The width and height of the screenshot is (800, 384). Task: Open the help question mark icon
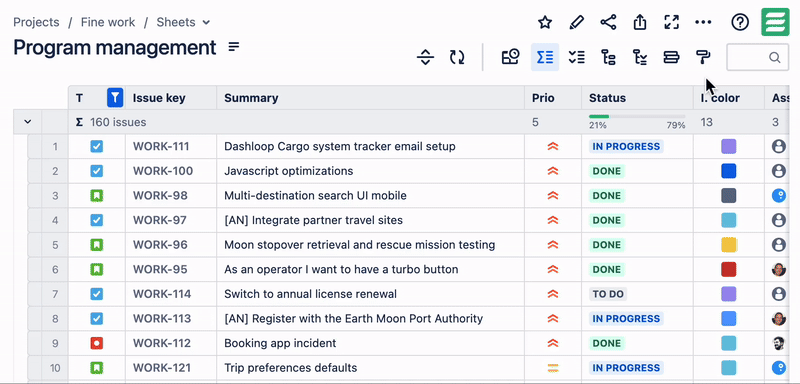point(740,22)
